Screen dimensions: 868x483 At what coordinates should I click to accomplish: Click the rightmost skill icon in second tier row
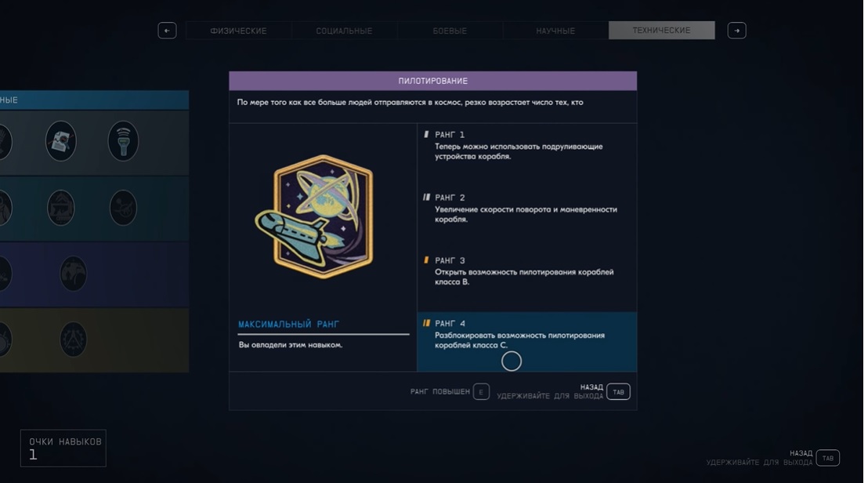(123, 208)
